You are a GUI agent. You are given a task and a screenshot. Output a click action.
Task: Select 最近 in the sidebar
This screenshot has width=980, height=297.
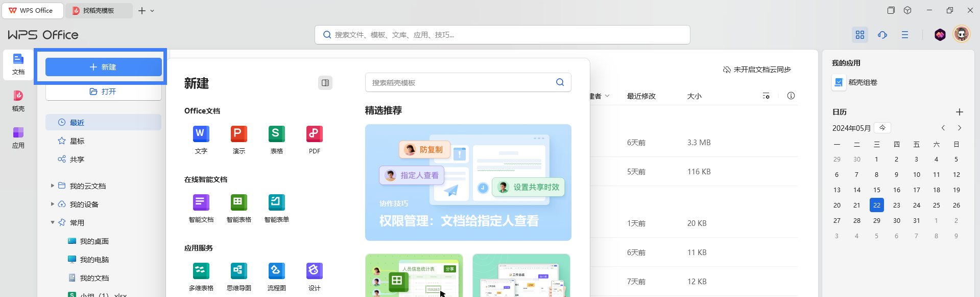[103, 122]
